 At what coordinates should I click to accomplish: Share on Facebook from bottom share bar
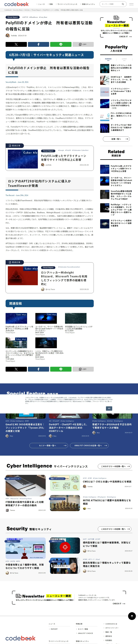coord(38,369)
